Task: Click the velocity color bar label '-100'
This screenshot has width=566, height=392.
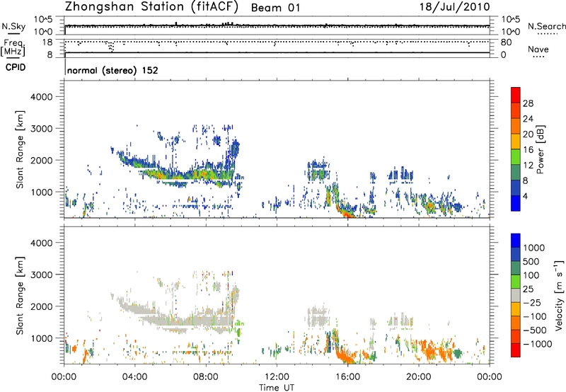Action: [x=534, y=316]
